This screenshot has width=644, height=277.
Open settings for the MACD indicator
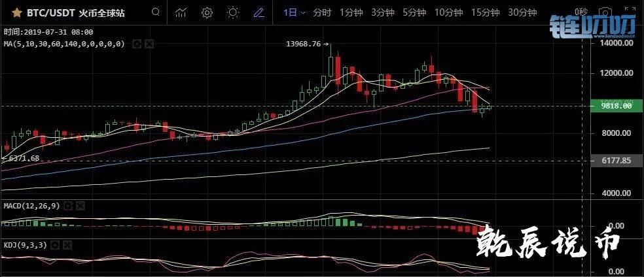point(67,206)
